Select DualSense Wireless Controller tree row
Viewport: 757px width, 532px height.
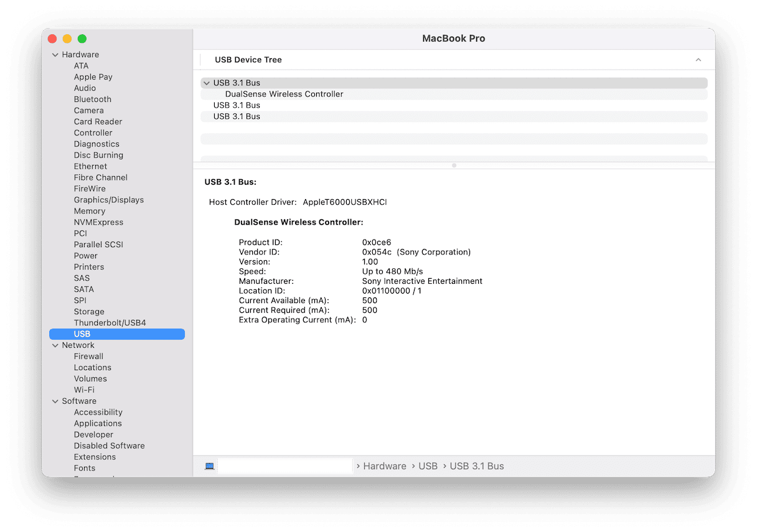point(454,95)
